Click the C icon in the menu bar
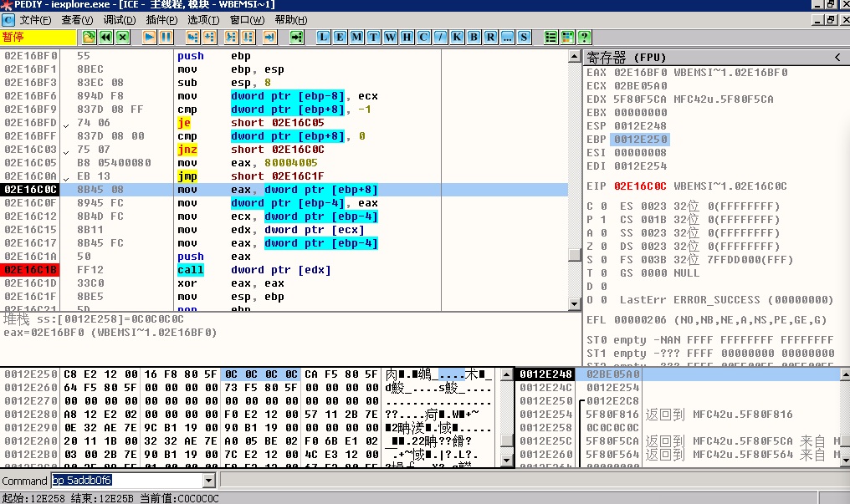 tap(8, 20)
